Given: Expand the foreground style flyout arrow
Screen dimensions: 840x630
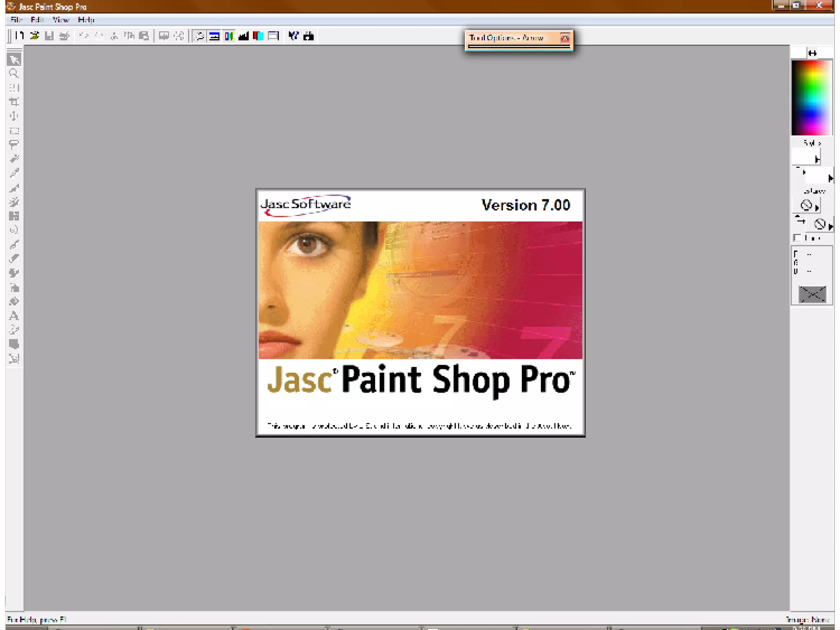Looking at the screenshot, I should (x=817, y=159).
